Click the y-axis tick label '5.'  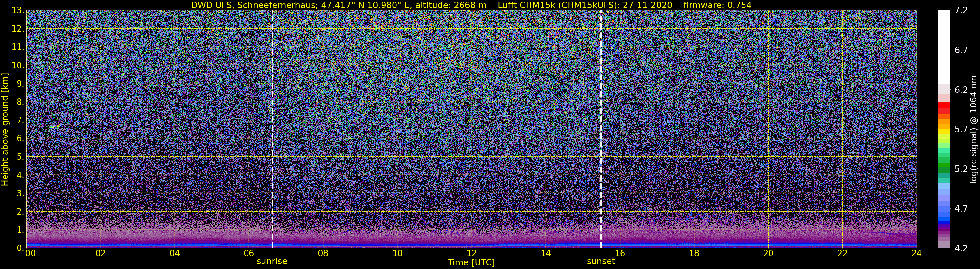pyautogui.click(x=20, y=157)
